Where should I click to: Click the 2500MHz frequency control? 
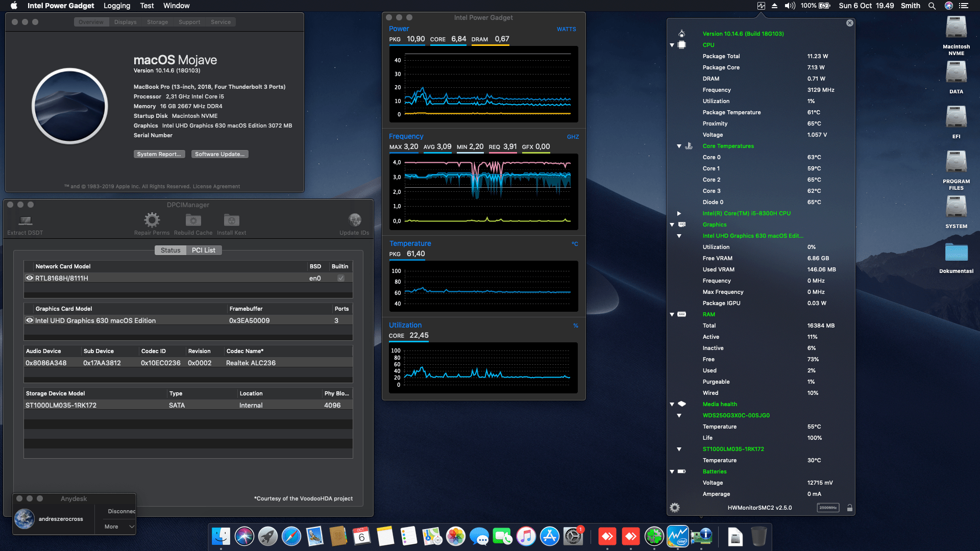828,507
